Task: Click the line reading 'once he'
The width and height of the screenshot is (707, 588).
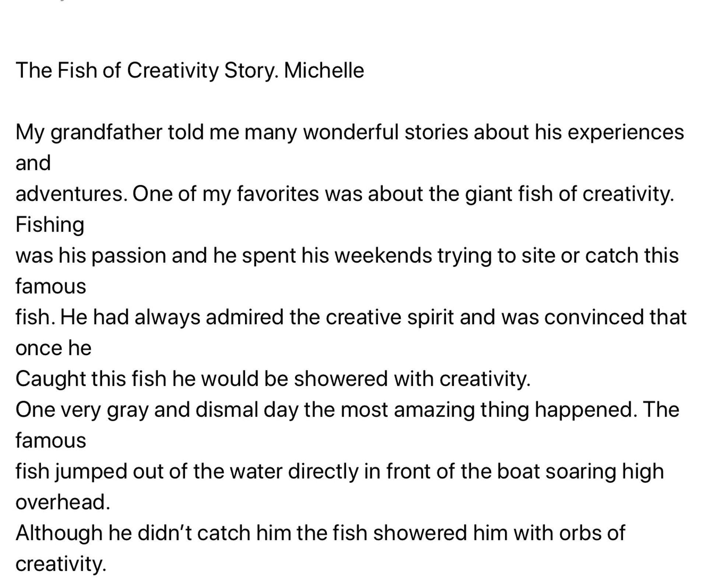Action: click(x=53, y=348)
